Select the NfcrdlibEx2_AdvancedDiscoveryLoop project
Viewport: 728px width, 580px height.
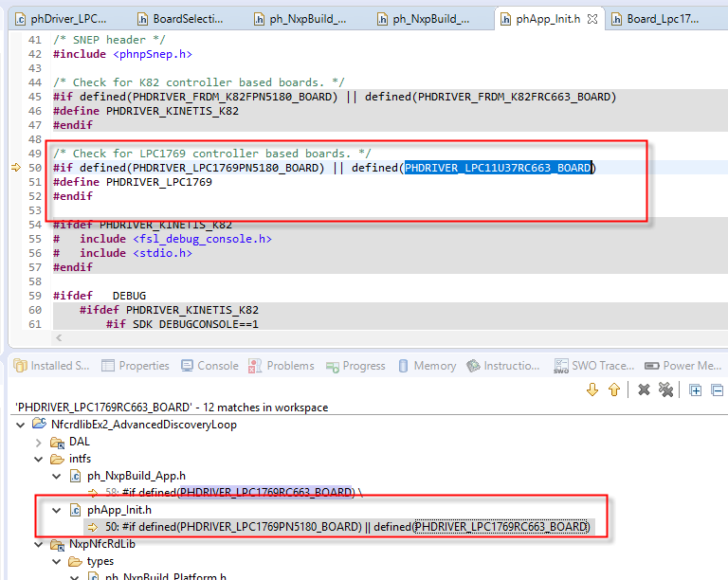144,425
